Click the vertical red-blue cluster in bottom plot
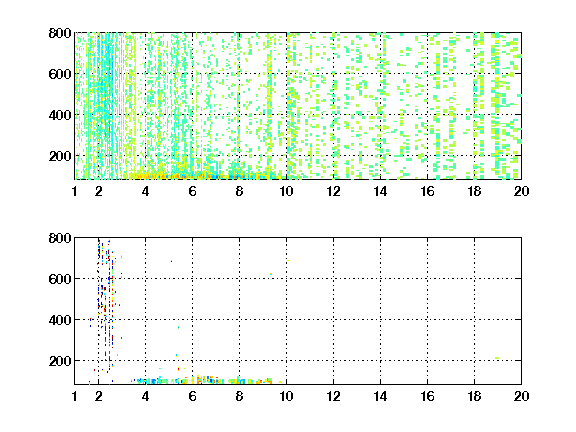The height and width of the screenshot is (432, 576). [106, 305]
